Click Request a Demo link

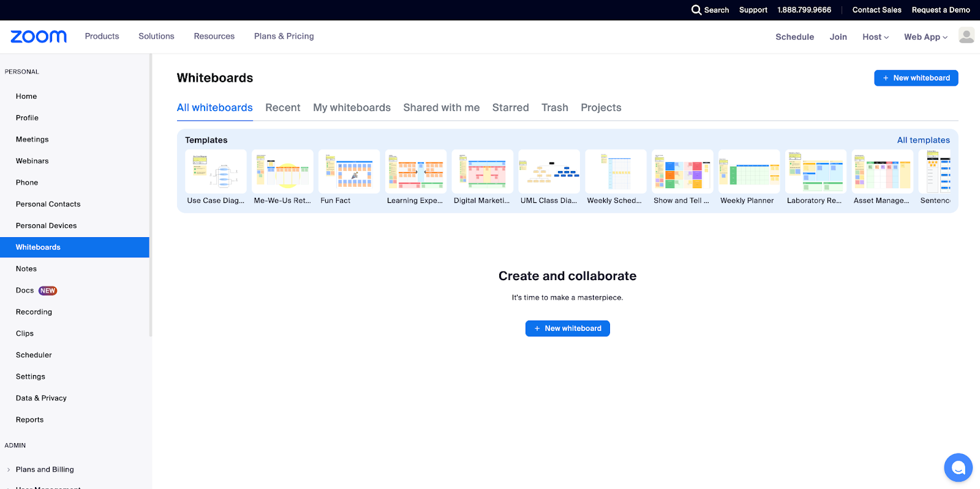click(x=941, y=10)
